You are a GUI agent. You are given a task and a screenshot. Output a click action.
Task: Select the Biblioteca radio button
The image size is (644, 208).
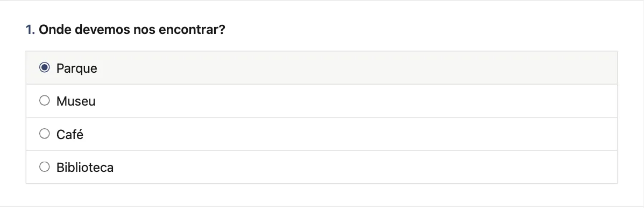(44, 167)
